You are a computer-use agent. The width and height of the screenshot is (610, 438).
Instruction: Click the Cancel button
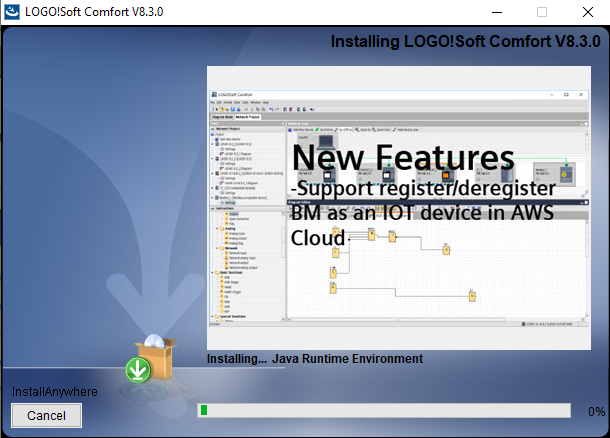coord(46,415)
